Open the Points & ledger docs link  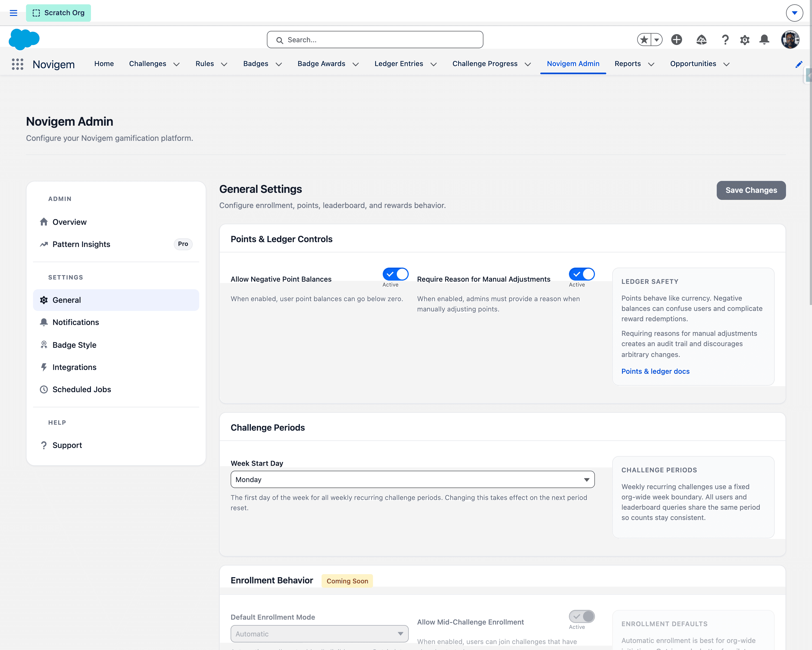655,371
